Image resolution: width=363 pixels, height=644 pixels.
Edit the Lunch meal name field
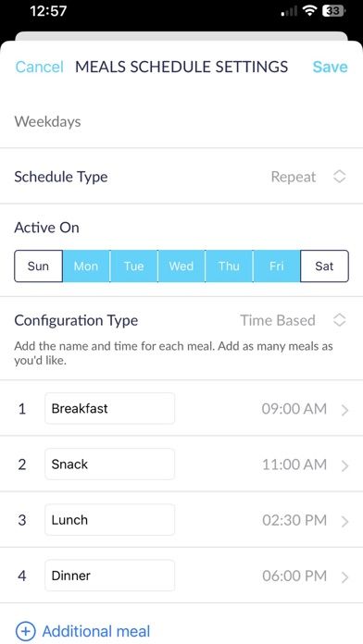point(109,520)
